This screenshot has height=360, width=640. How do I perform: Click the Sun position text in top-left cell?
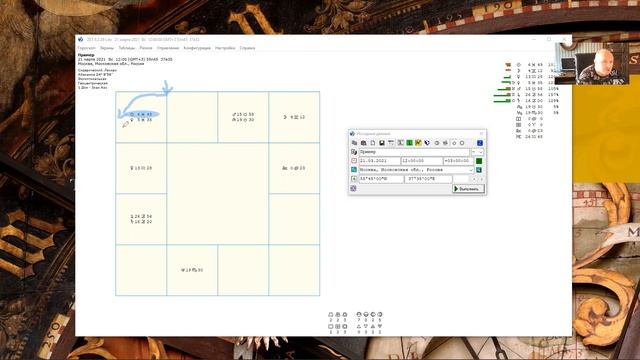[141, 114]
